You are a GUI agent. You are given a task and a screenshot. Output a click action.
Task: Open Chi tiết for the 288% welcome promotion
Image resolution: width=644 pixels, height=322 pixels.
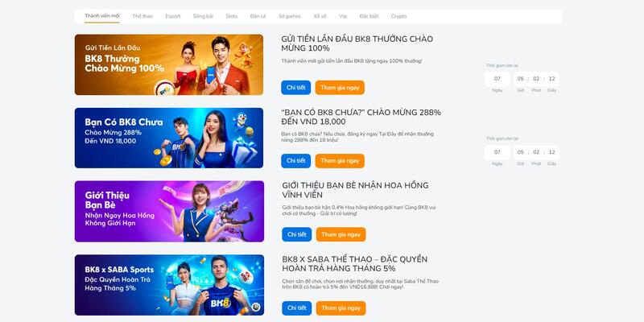[296, 161]
